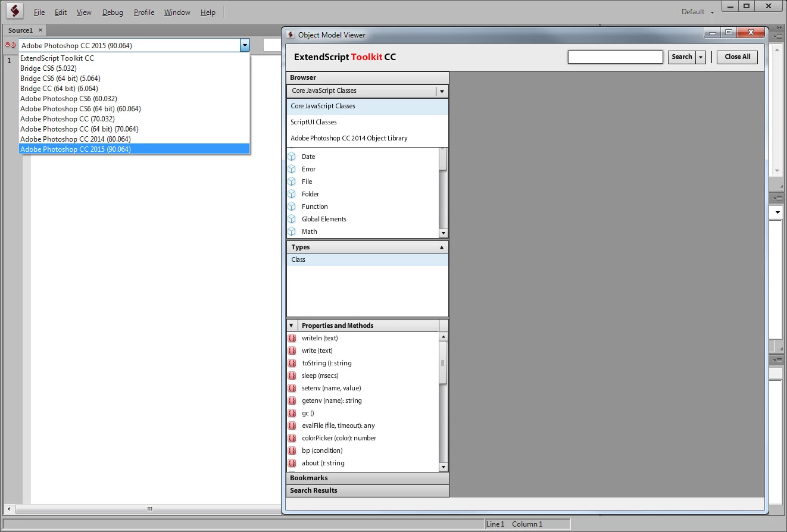Choose Bridge CC (64 bit) (6.064) target
Image resolution: width=787 pixels, height=532 pixels.
click(134, 89)
